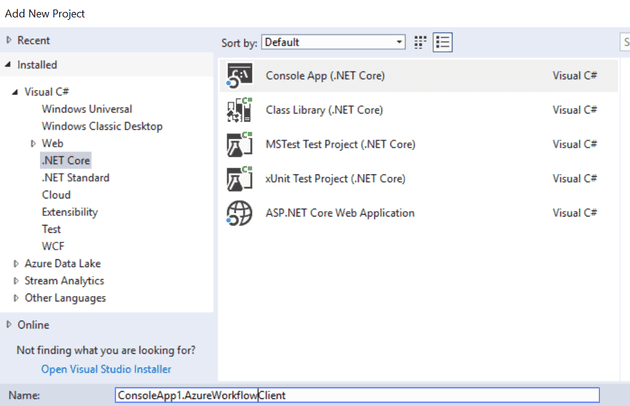Select the Extensibility category
This screenshot has height=406, width=630.
click(70, 212)
